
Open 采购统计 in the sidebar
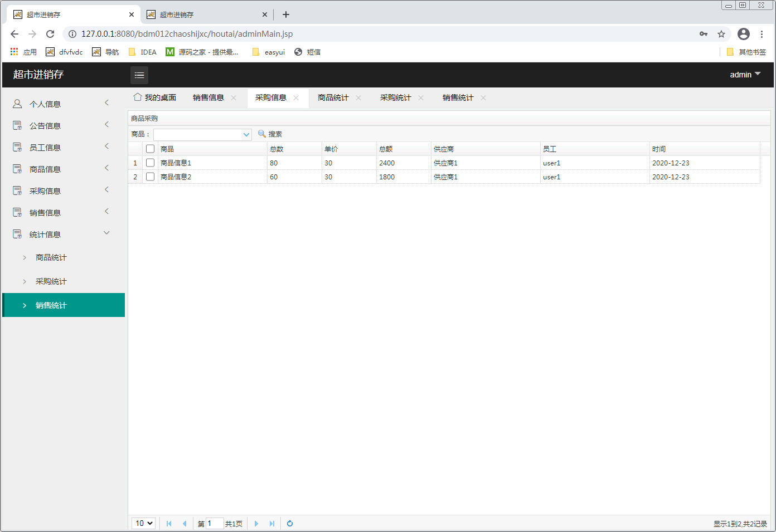pos(64,281)
